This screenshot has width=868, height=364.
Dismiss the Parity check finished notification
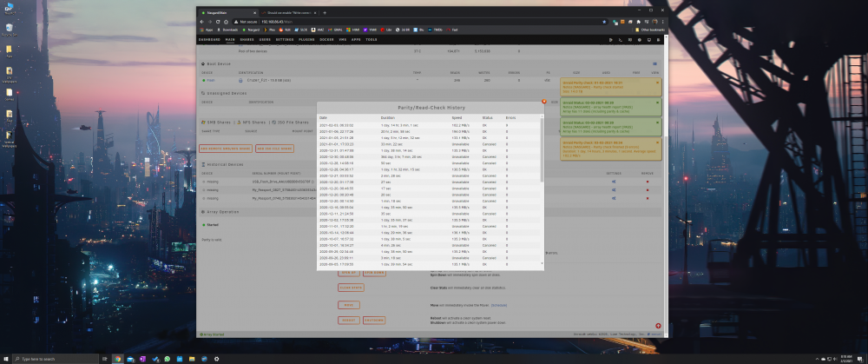coord(658,142)
